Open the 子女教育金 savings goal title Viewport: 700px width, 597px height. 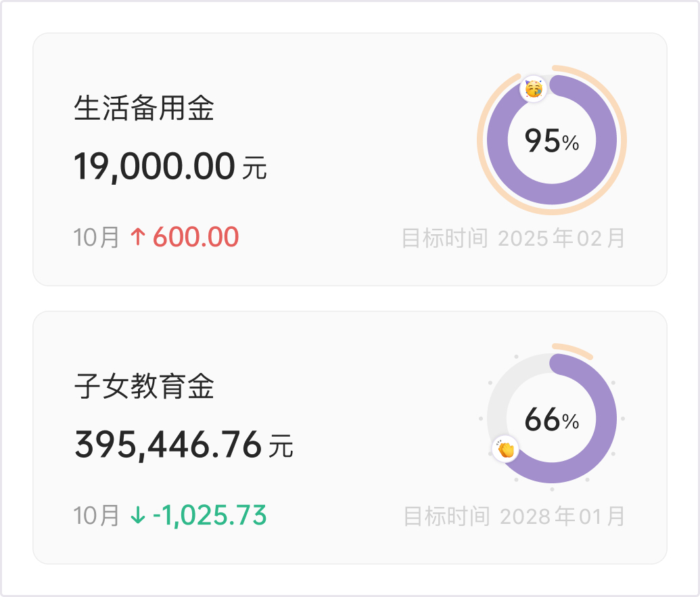144,386
